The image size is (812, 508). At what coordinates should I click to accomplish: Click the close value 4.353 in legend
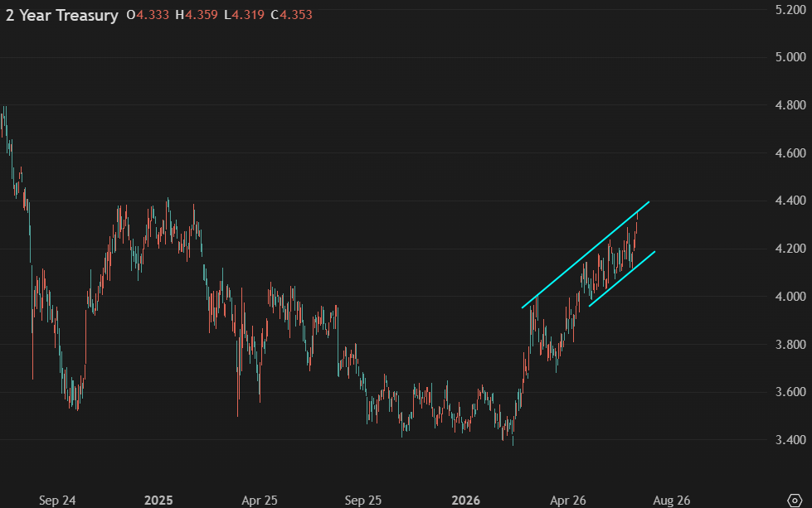tap(296, 14)
